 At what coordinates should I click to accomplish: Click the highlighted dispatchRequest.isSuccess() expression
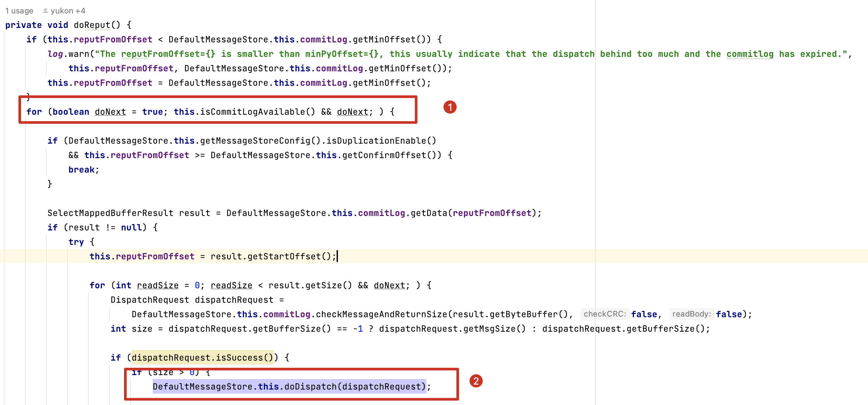pyautogui.click(x=202, y=357)
